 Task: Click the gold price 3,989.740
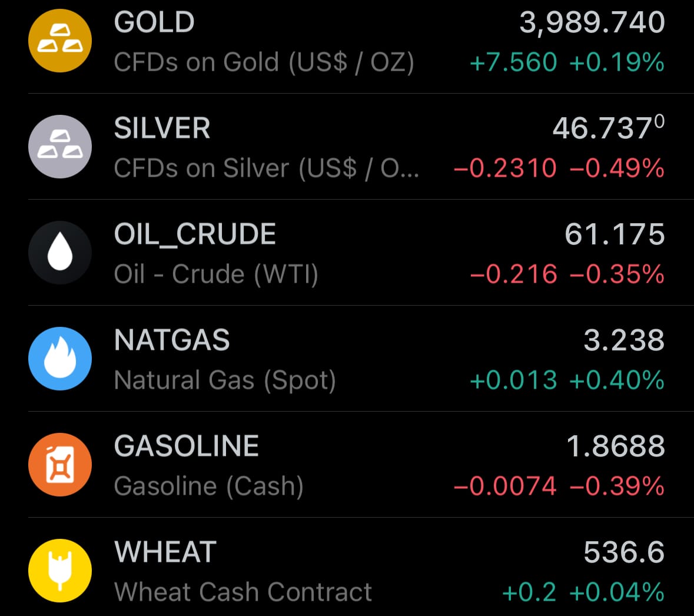pyautogui.click(x=592, y=22)
